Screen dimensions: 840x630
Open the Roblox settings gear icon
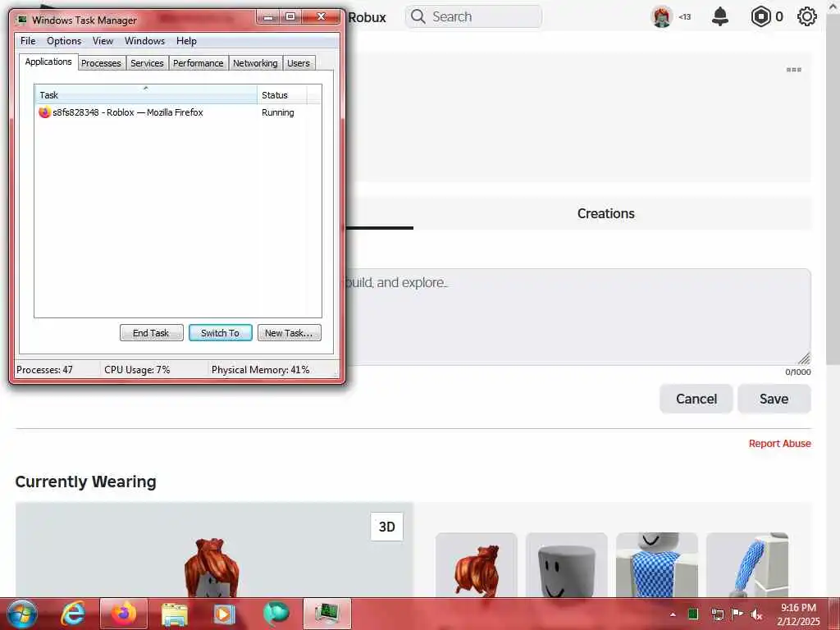click(x=807, y=16)
